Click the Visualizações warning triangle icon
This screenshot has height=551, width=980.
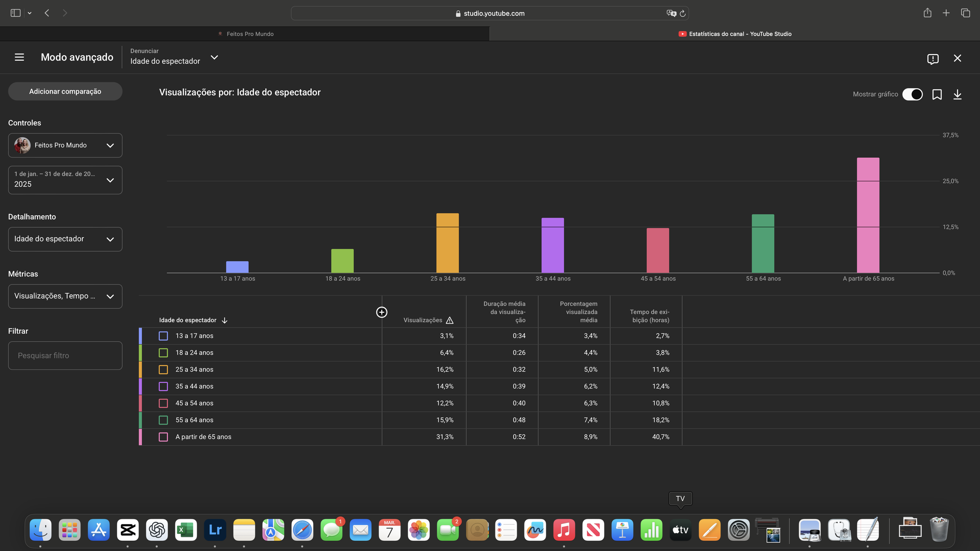point(450,321)
